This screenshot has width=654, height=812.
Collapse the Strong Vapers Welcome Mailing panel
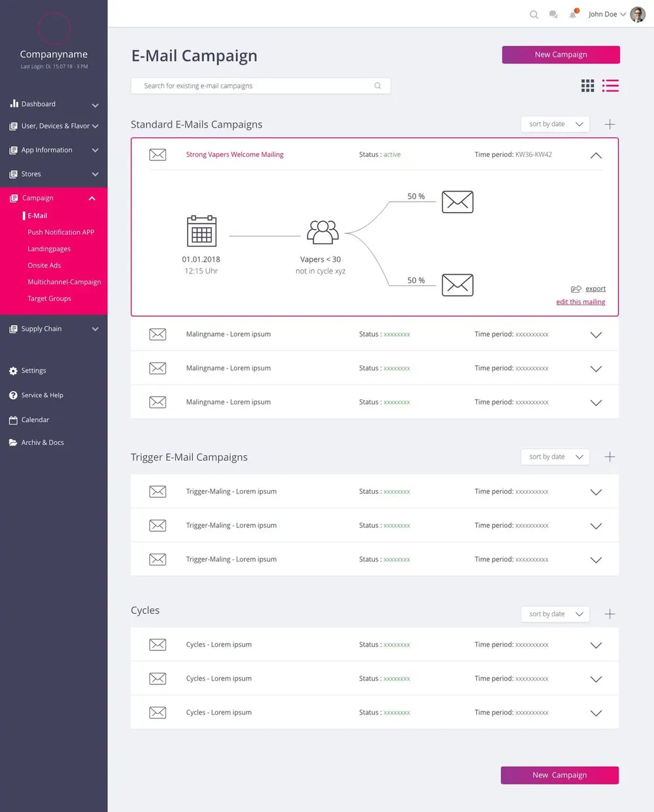[x=596, y=156]
